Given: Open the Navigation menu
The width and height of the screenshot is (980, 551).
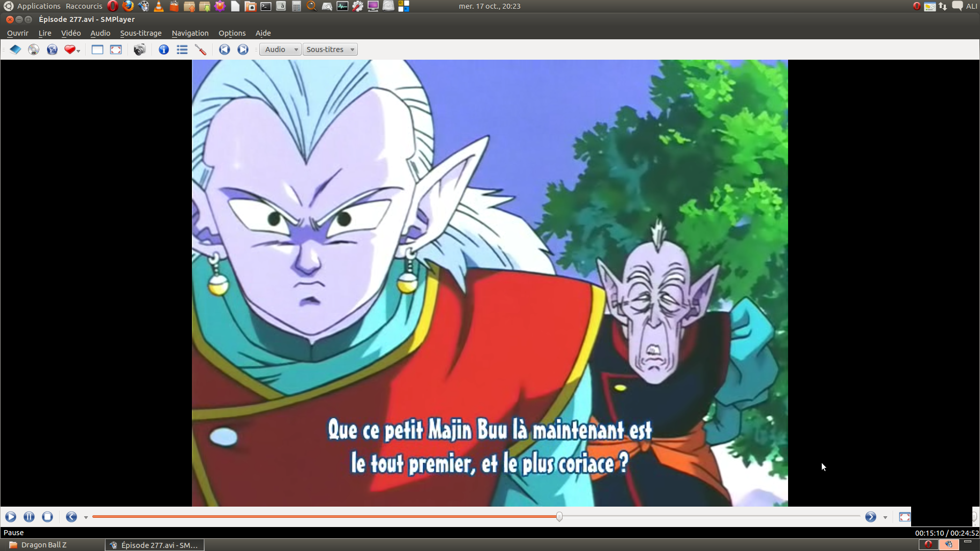Looking at the screenshot, I should point(190,33).
